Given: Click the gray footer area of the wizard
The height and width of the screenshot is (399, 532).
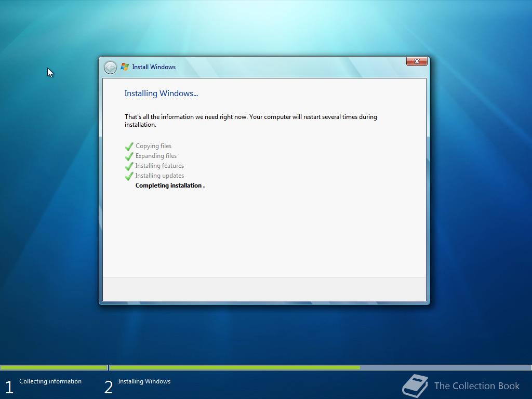Looking at the screenshot, I should coord(264,290).
